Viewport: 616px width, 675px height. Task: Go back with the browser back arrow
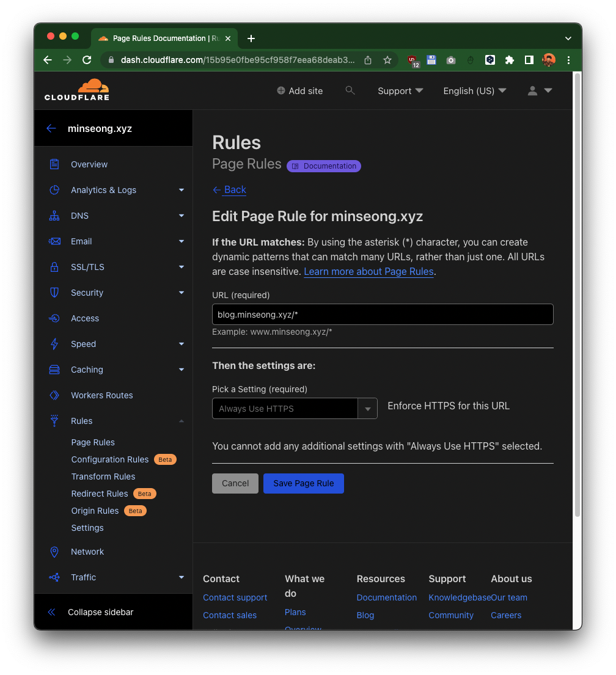point(48,60)
